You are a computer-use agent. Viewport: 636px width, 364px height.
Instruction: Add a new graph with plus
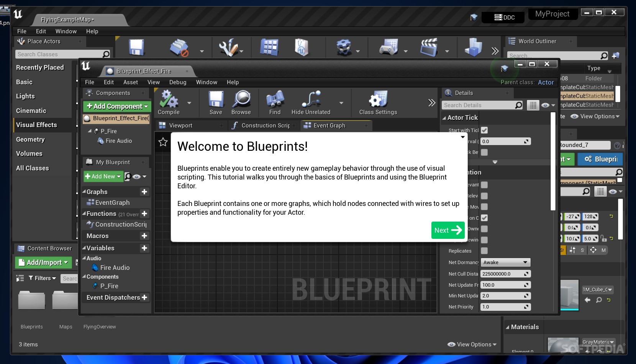(144, 192)
